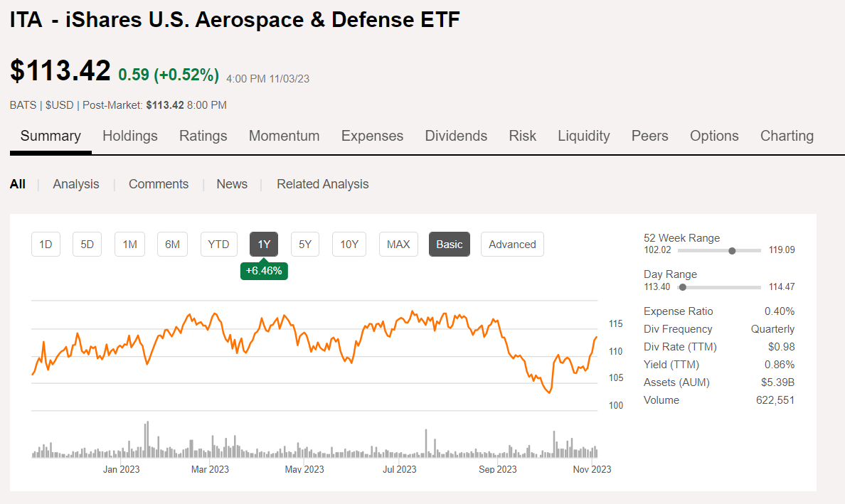Click the Div Frequency Quarterly value

point(772,329)
